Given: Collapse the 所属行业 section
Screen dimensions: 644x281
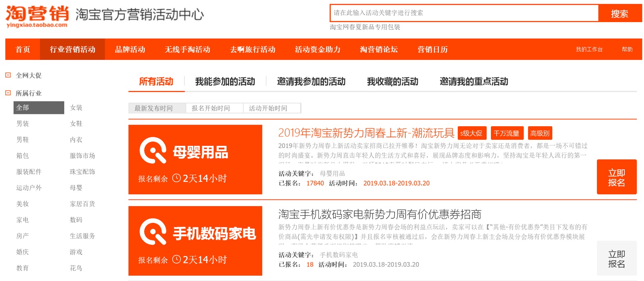Looking at the screenshot, I should click(x=8, y=93).
